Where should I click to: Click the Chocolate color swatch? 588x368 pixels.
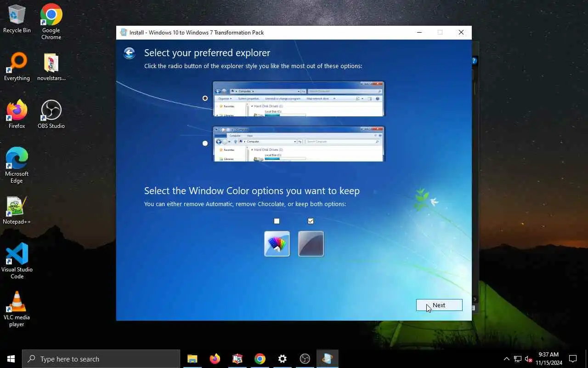[x=311, y=244]
